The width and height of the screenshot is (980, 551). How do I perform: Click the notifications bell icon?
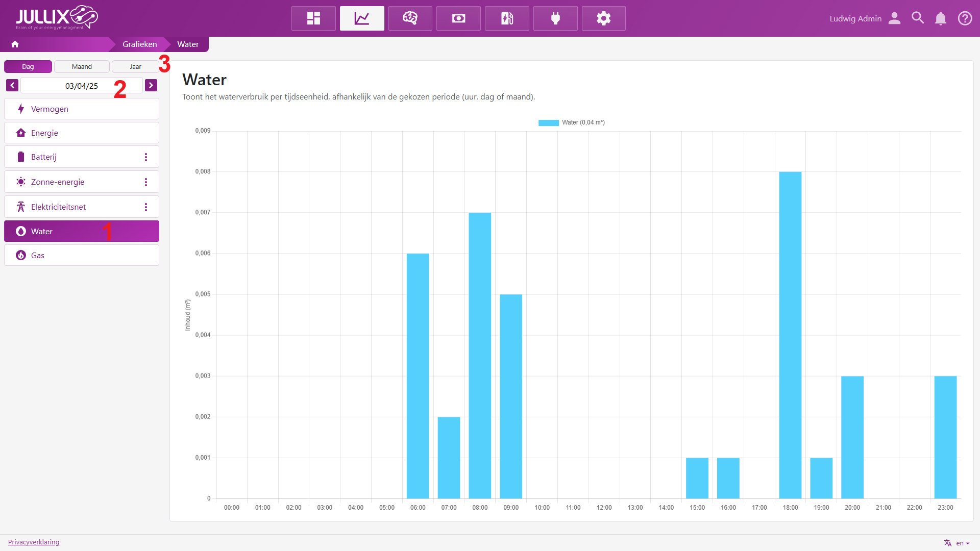pos(940,18)
